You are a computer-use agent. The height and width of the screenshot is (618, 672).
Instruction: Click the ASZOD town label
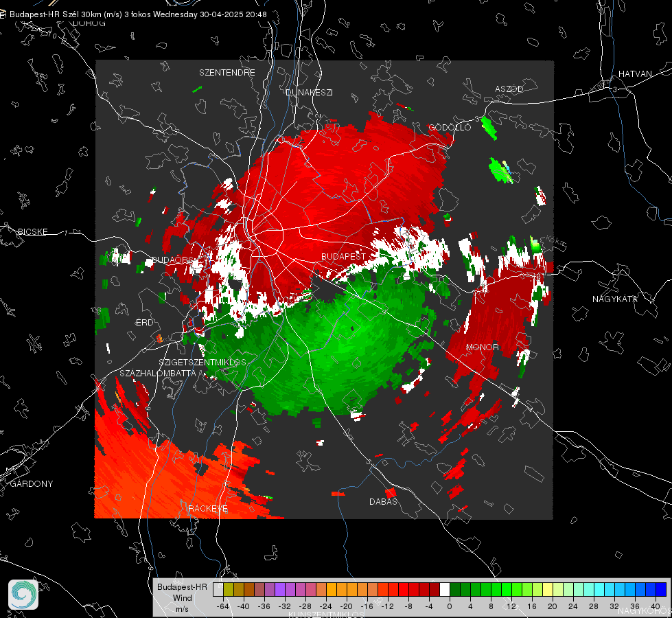[x=509, y=89]
